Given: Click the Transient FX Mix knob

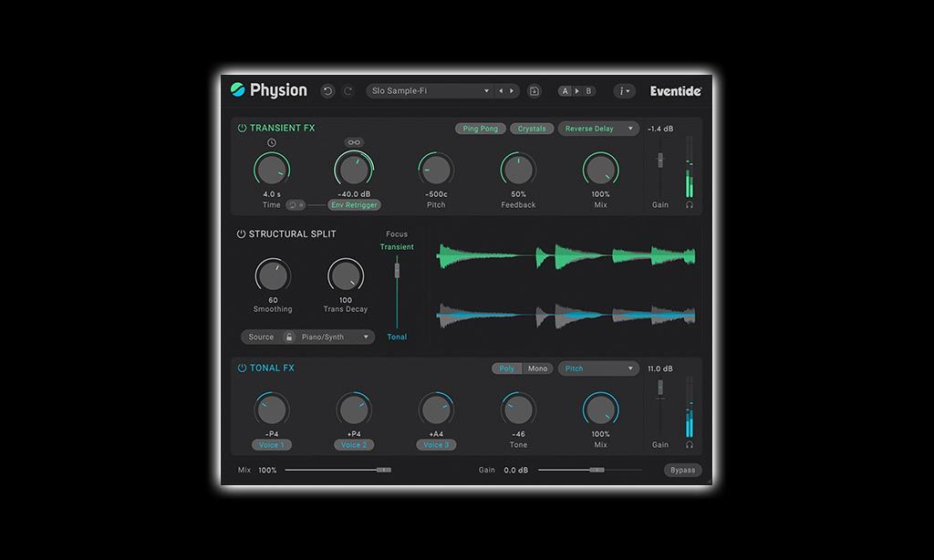Looking at the screenshot, I should [600, 170].
